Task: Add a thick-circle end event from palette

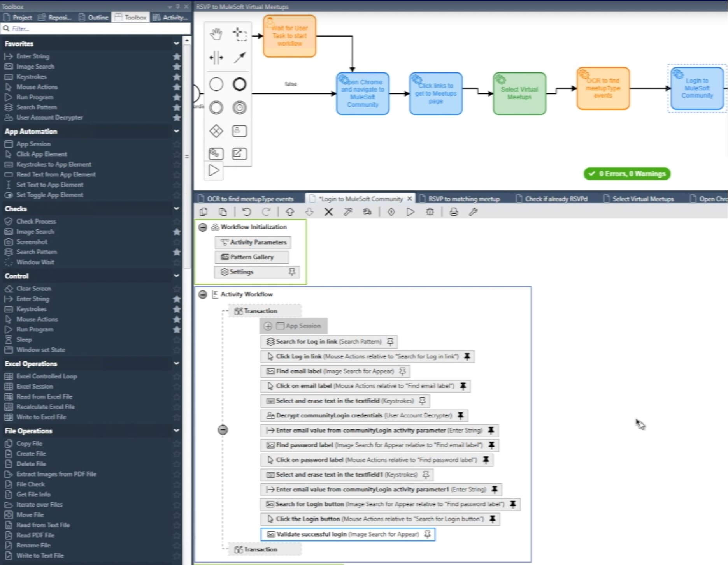Action: click(x=239, y=84)
